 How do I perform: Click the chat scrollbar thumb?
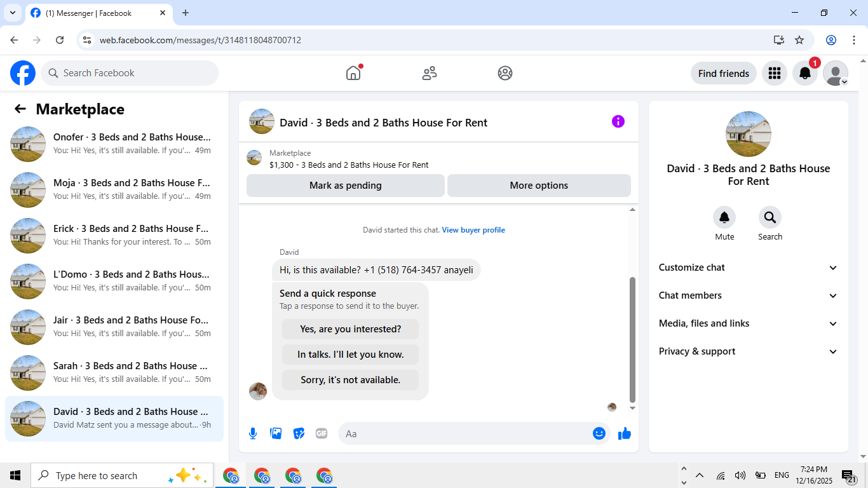(x=632, y=339)
